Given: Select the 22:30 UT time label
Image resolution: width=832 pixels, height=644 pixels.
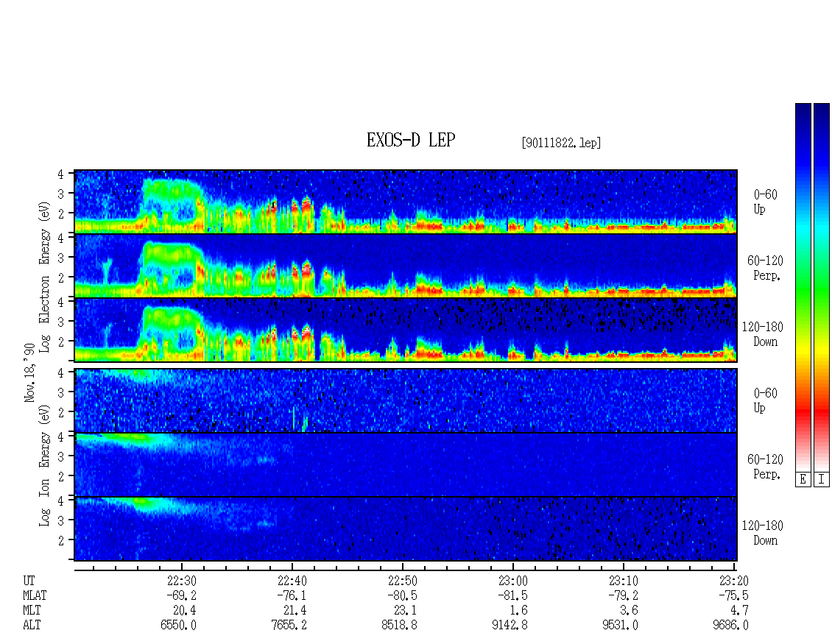Looking at the screenshot, I should tap(181, 581).
